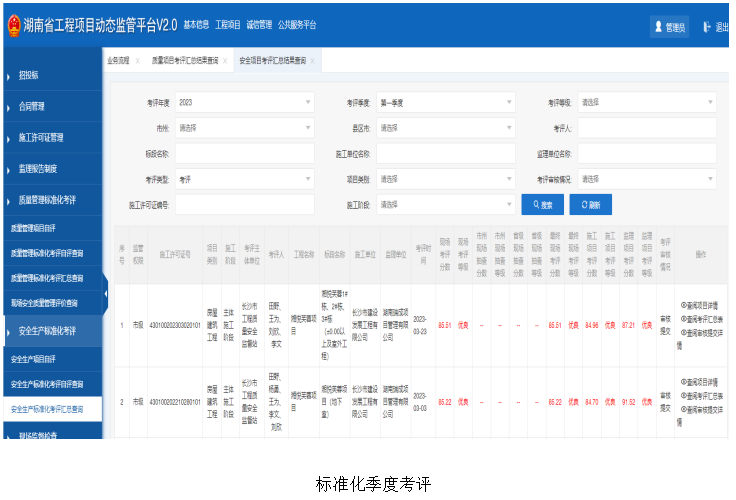Open the 考评年度 dropdown showing 2023
The width and height of the screenshot is (736, 500).
point(245,102)
